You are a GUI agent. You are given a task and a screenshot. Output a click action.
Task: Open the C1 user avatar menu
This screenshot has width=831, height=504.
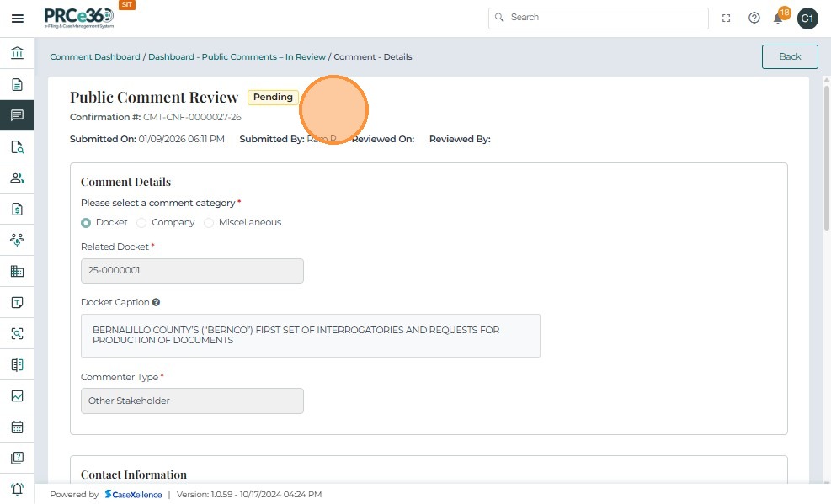[x=807, y=19]
